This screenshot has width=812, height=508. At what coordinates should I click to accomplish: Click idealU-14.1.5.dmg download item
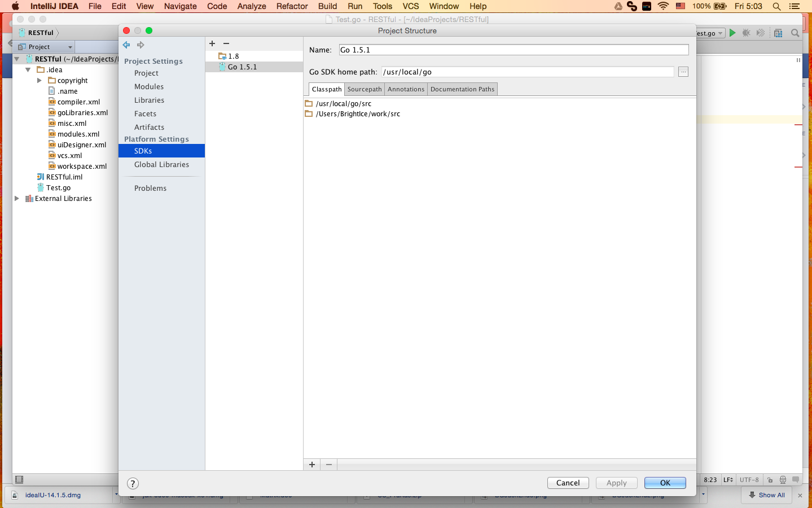[x=53, y=495]
